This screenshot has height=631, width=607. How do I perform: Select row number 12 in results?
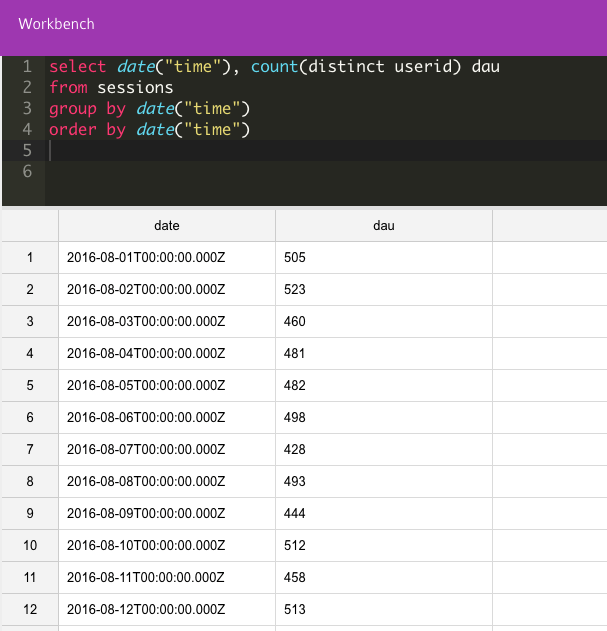pyautogui.click(x=30, y=610)
